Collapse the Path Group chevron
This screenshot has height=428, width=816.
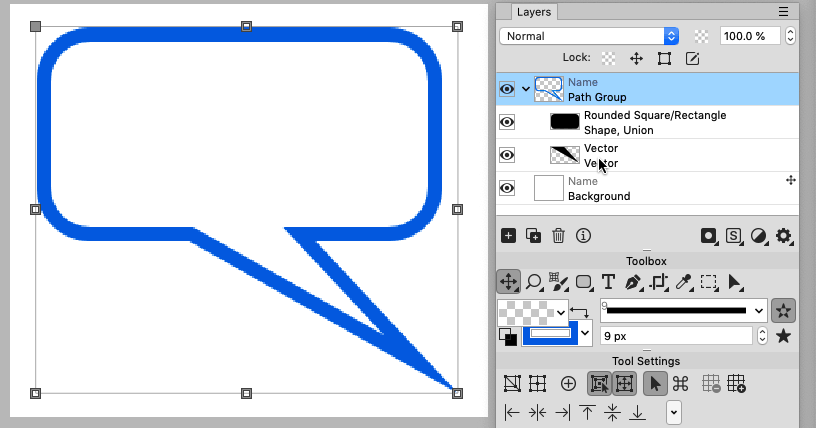526,89
